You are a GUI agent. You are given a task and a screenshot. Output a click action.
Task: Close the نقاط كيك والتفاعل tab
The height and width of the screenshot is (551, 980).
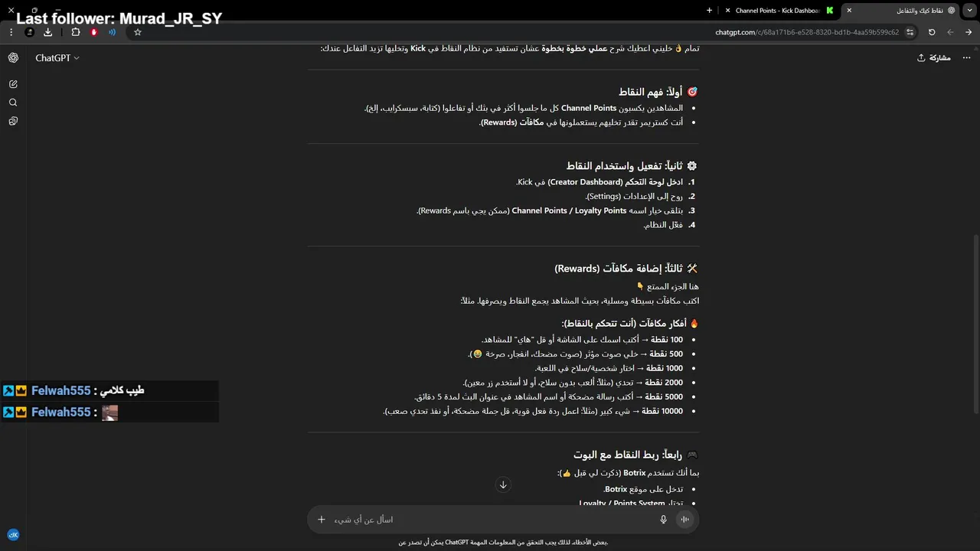(x=849, y=11)
